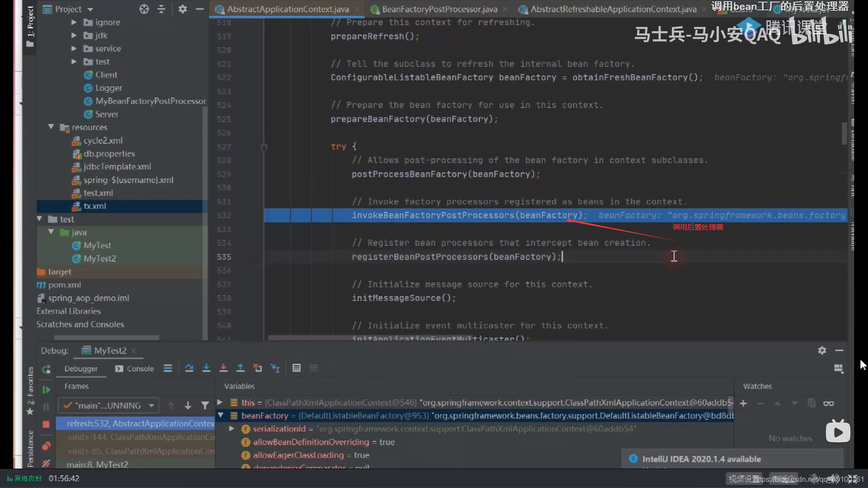The image size is (868, 488).
Task: Open Project panel settings gear
Action: tap(182, 9)
